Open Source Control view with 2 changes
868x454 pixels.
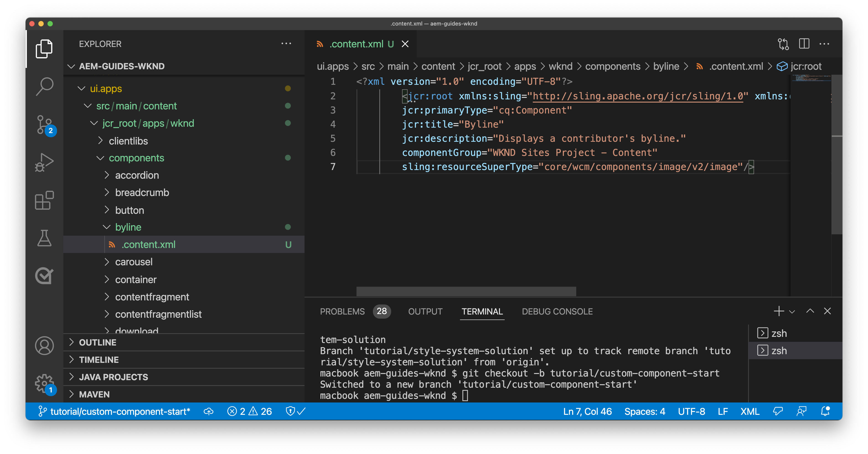pos(44,125)
